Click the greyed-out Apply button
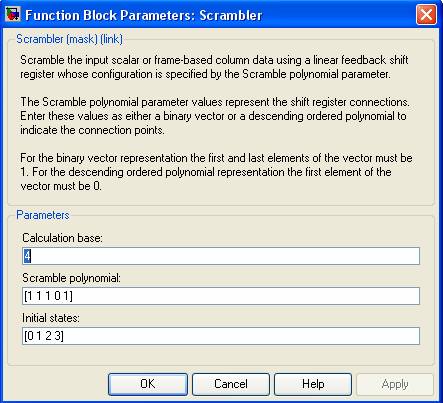 (x=395, y=384)
